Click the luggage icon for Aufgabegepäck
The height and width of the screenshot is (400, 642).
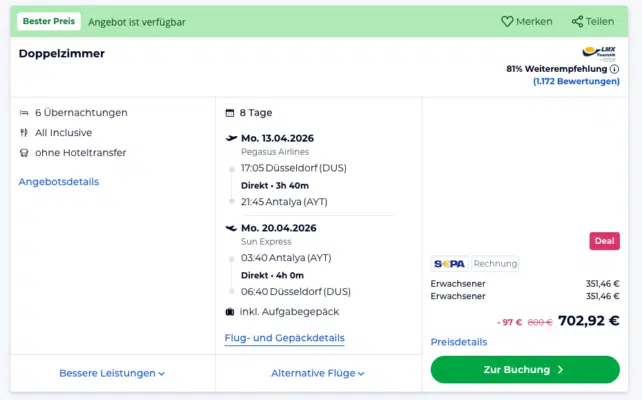pos(231,312)
